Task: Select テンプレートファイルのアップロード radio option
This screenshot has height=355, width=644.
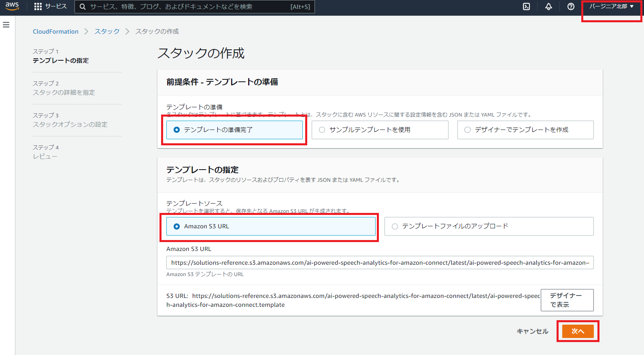Action: coord(489,226)
